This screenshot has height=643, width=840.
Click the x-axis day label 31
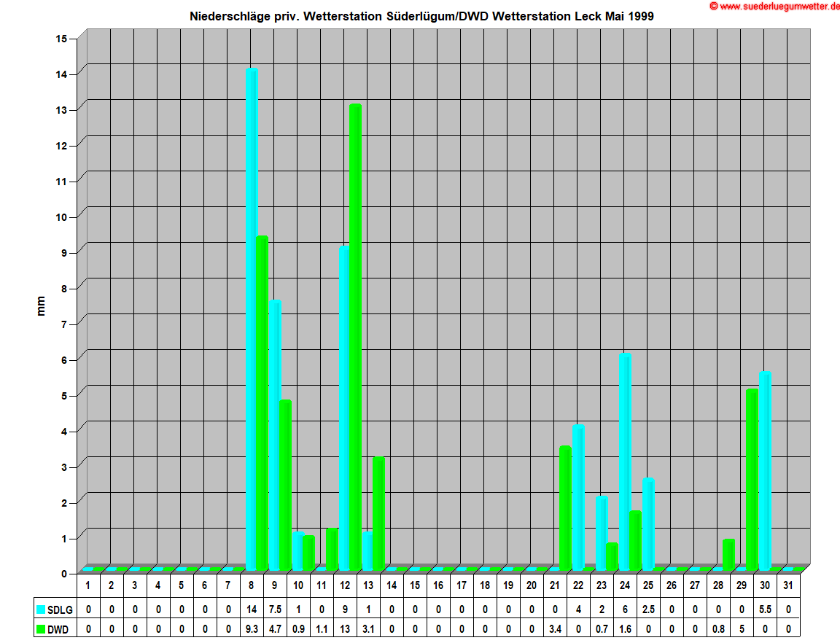(788, 585)
